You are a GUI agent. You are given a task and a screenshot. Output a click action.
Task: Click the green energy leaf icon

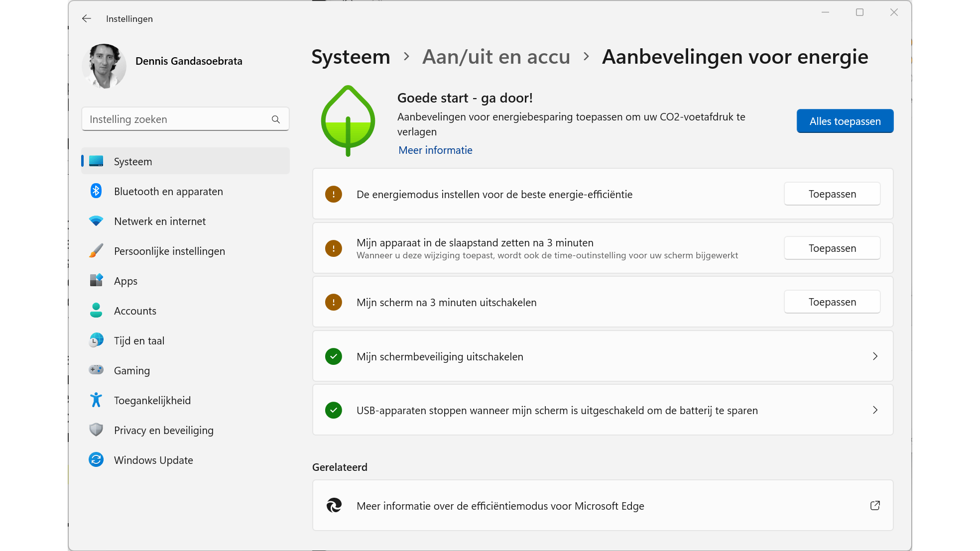click(348, 121)
